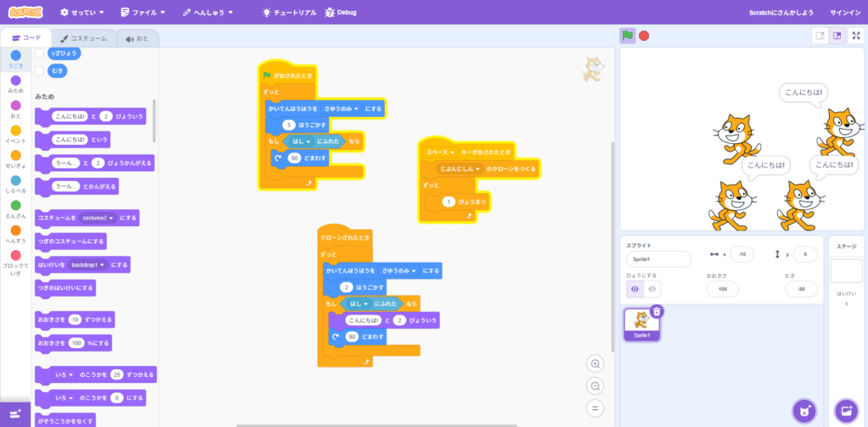
Task: Zoom out on the code workspace
Action: click(595, 385)
